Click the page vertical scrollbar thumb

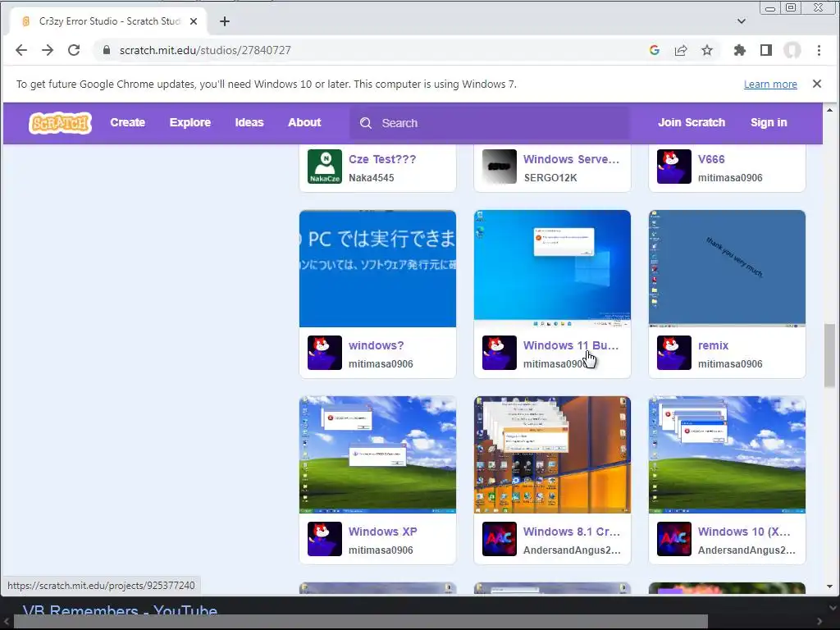pos(829,354)
